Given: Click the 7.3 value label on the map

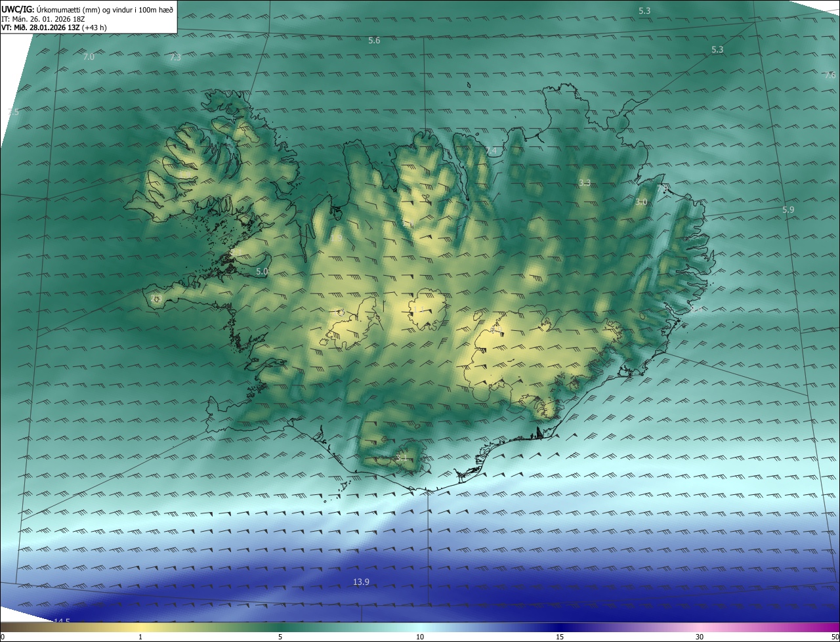Looking at the screenshot, I should pos(175,58).
